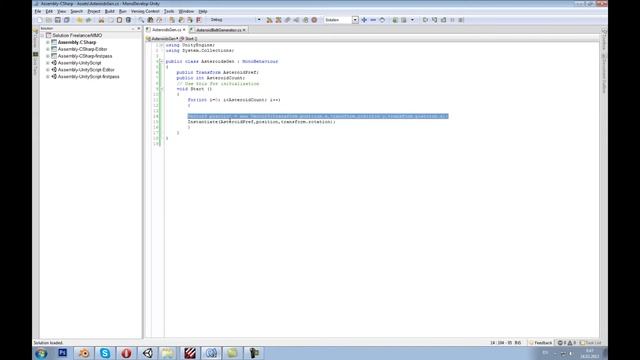Click the Save All toolbar icon
Image resolution: width=640 pixels, height=360 pixels.
pyautogui.click(x=67, y=20)
